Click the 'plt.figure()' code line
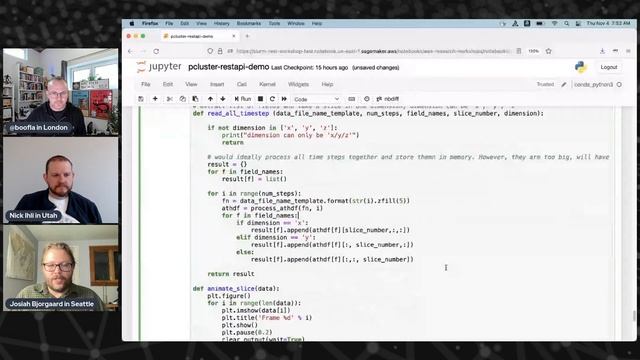This screenshot has height=360, width=640. coord(229,296)
